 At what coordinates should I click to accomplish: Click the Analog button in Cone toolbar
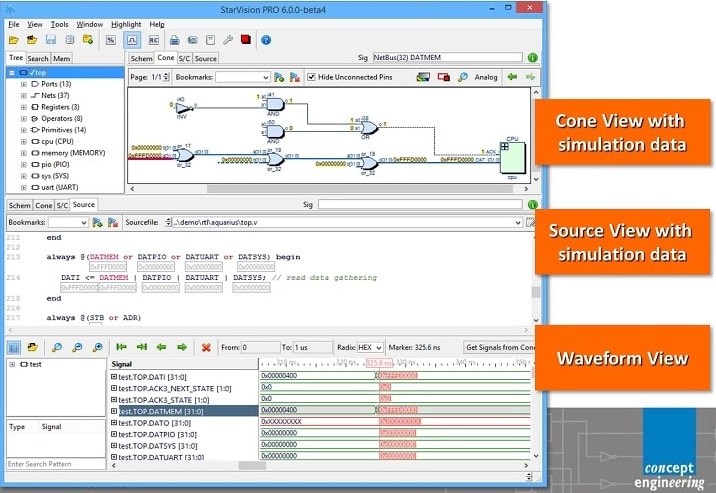pos(486,77)
